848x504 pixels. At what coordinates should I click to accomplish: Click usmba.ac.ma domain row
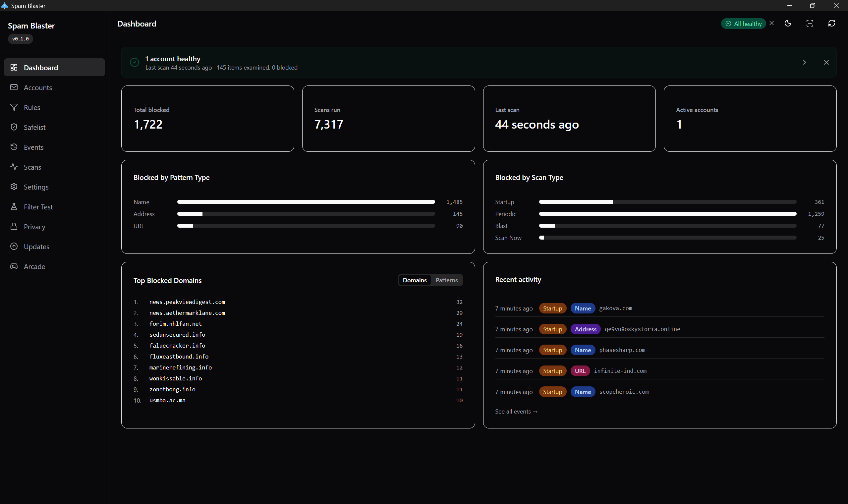(x=298, y=400)
